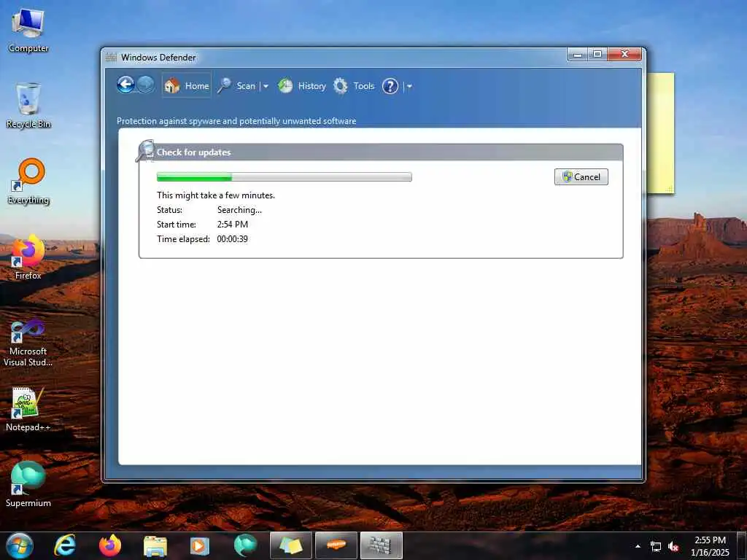Open the Home house icon
747x560 pixels.
[x=172, y=86]
